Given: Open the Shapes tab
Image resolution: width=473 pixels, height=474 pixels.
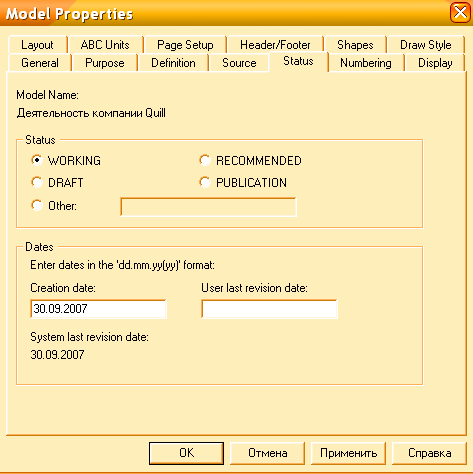Looking at the screenshot, I should (x=355, y=45).
